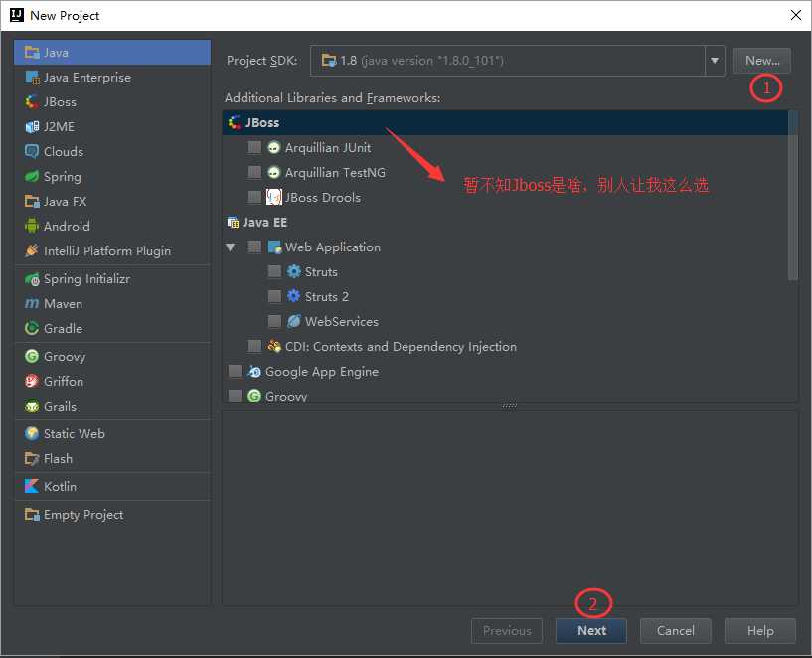Select the Java Enterprise label
Viewport: 812px width, 658px height.
point(87,78)
